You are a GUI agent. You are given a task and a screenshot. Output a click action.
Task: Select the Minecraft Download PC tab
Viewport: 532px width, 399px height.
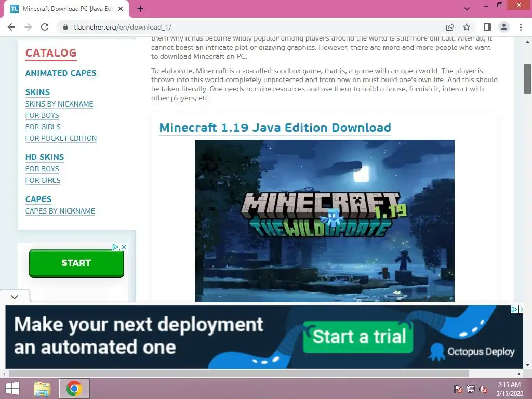66,9
